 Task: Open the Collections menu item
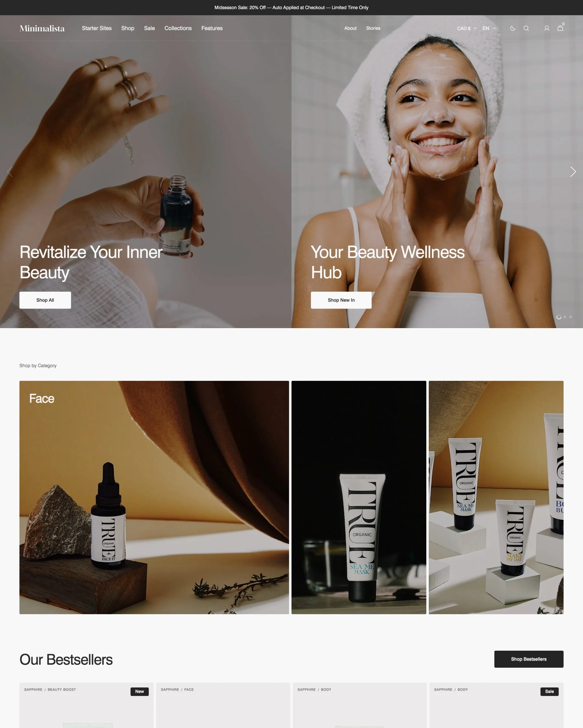point(178,28)
